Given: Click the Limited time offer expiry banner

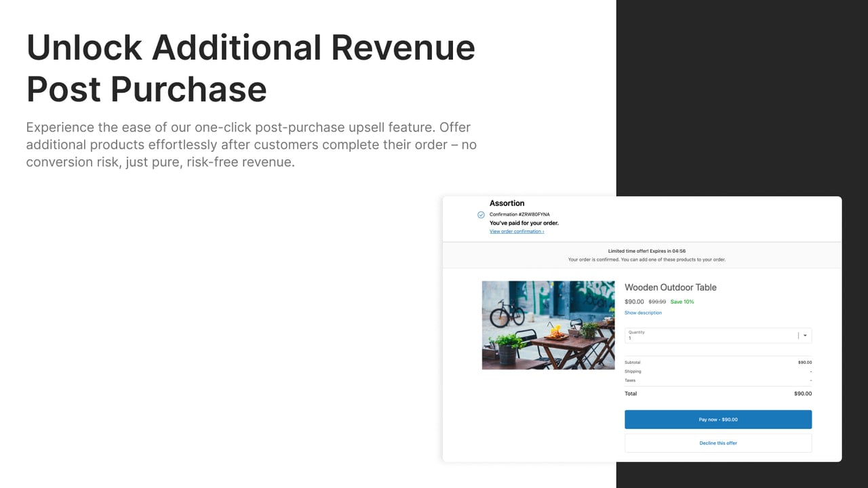Looking at the screenshot, I should [642, 255].
